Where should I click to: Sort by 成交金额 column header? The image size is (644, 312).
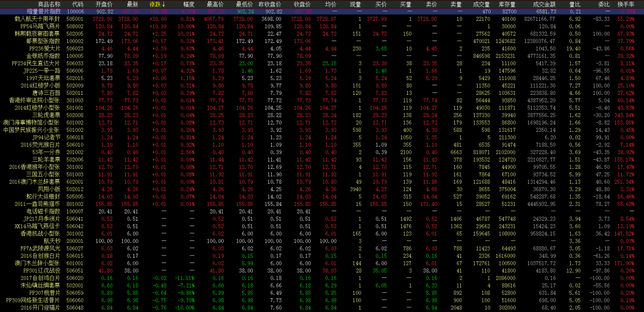point(544,5)
